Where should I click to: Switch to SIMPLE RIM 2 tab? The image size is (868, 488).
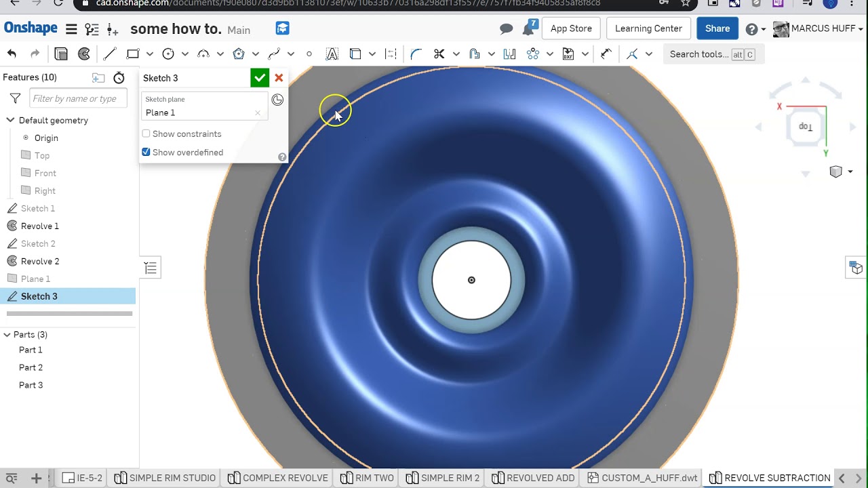pyautogui.click(x=443, y=478)
